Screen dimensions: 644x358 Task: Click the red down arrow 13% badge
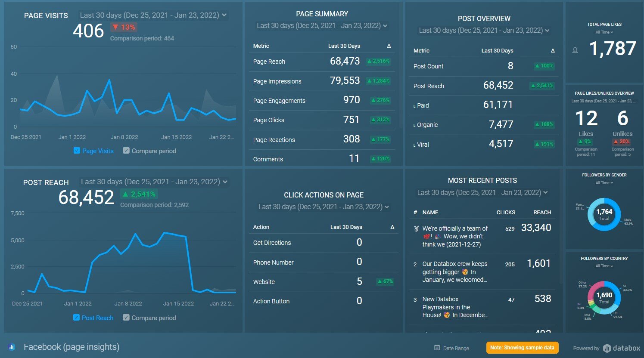pos(124,27)
